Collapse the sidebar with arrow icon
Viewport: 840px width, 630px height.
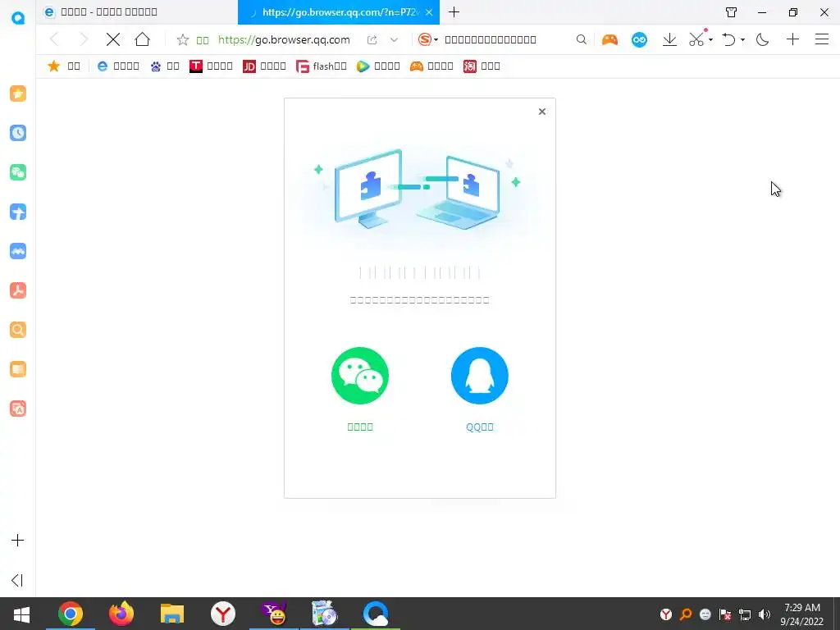click(x=17, y=580)
